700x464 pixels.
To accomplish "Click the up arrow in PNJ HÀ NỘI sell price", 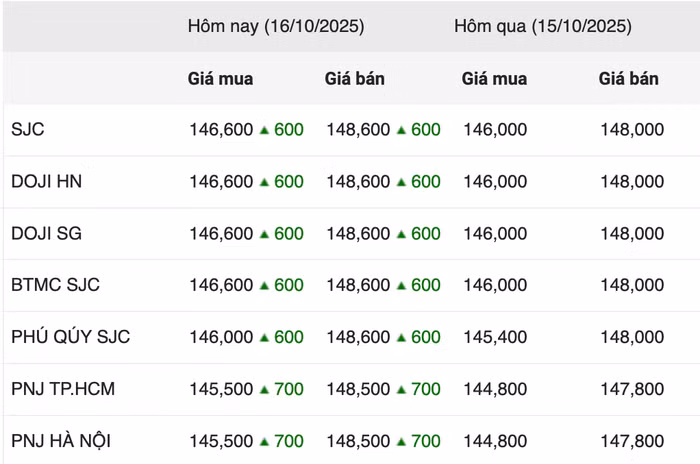I will (401, 441).
